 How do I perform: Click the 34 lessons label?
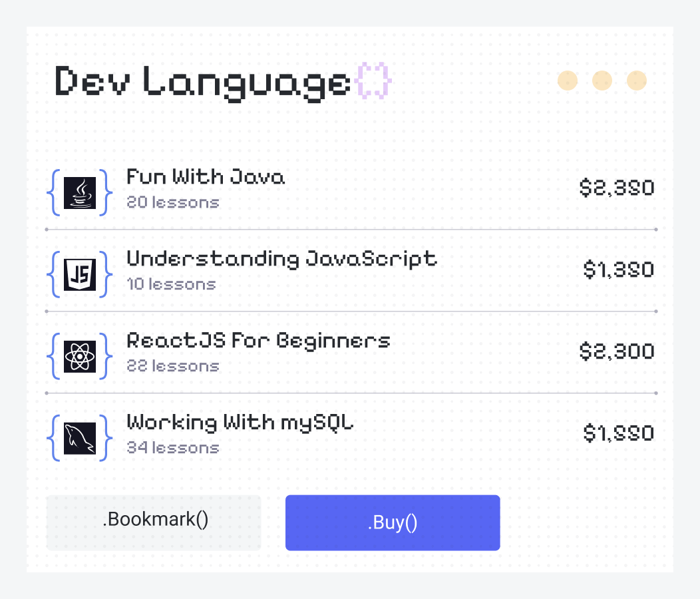(x=173, y=448)
